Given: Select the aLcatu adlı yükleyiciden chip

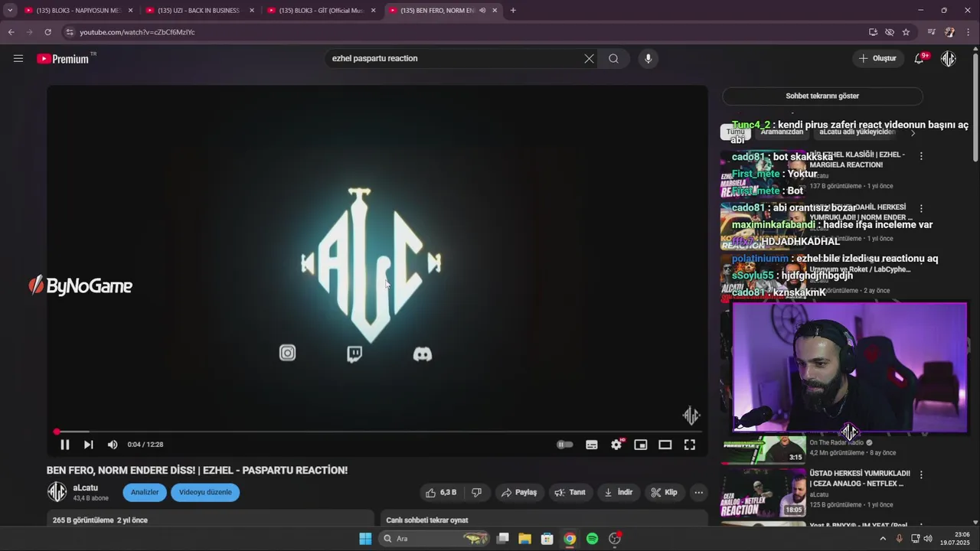Looking at the screenshot, I should [857, 132].
